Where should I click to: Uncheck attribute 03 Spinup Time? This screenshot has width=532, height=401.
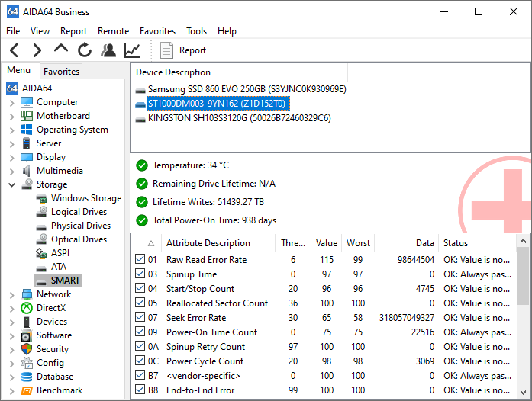tap(140, 273)
